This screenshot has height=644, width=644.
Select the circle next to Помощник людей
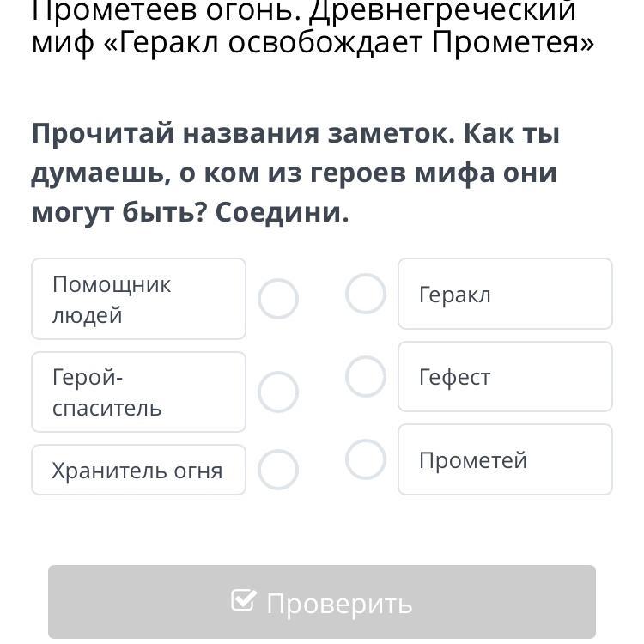[278, 299]
